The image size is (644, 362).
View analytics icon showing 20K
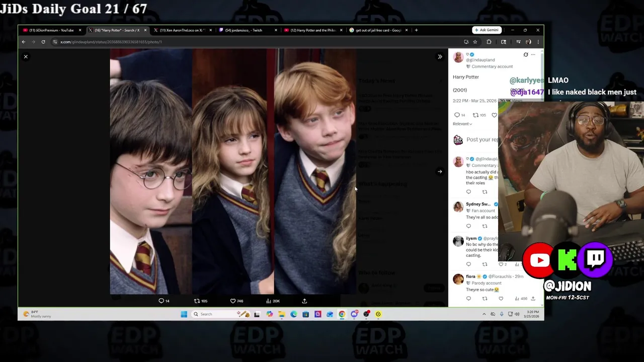tap(269, 301)
